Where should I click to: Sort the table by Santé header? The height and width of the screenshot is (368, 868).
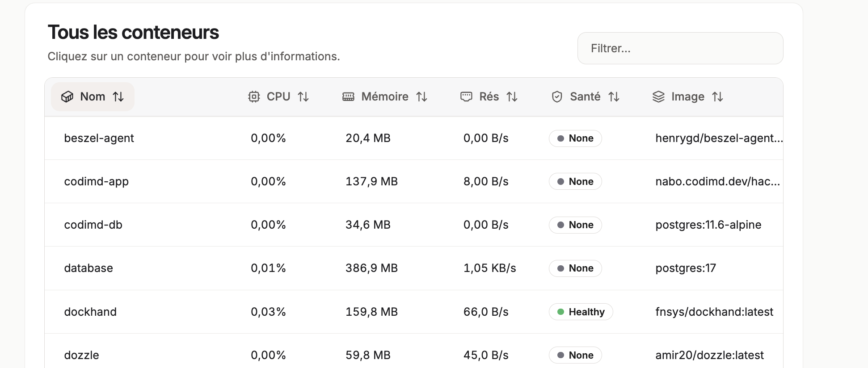click(x=585, y=96)
